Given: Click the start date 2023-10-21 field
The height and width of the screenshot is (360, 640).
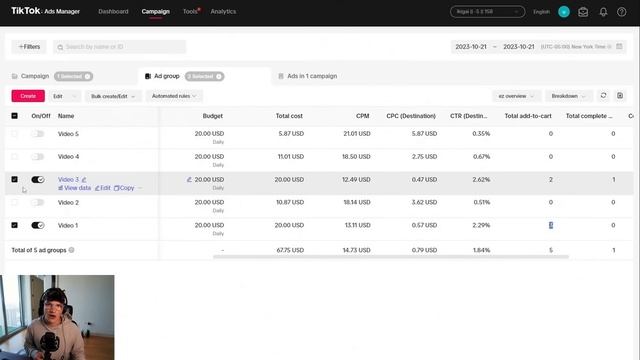Looking at the screenshot, I should tap(471, 47).
